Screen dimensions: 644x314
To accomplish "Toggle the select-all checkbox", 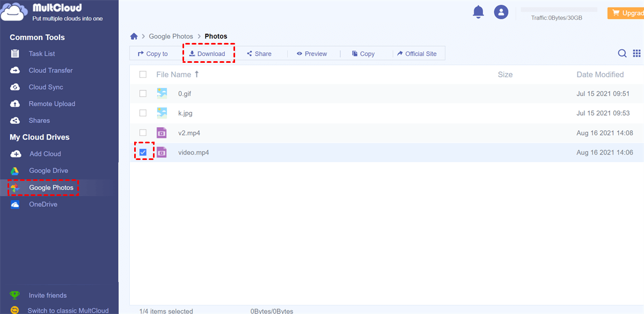I will [143, 75].
